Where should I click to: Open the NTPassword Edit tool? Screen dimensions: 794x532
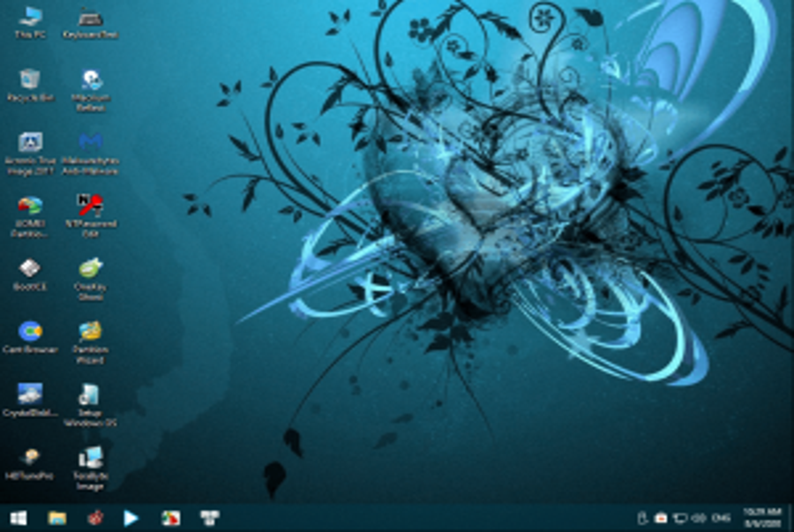[91, 217]
